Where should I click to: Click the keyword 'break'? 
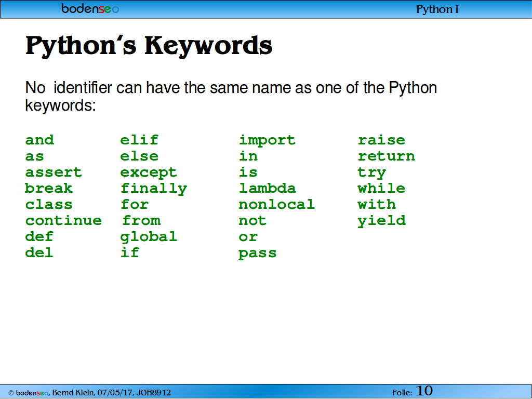(x=49, y=188)
